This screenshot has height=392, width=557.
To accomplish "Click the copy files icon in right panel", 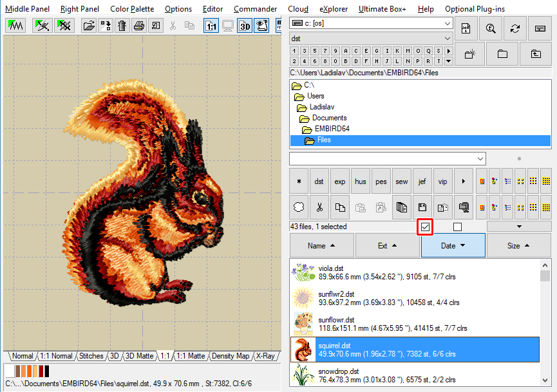I will 340,207.
